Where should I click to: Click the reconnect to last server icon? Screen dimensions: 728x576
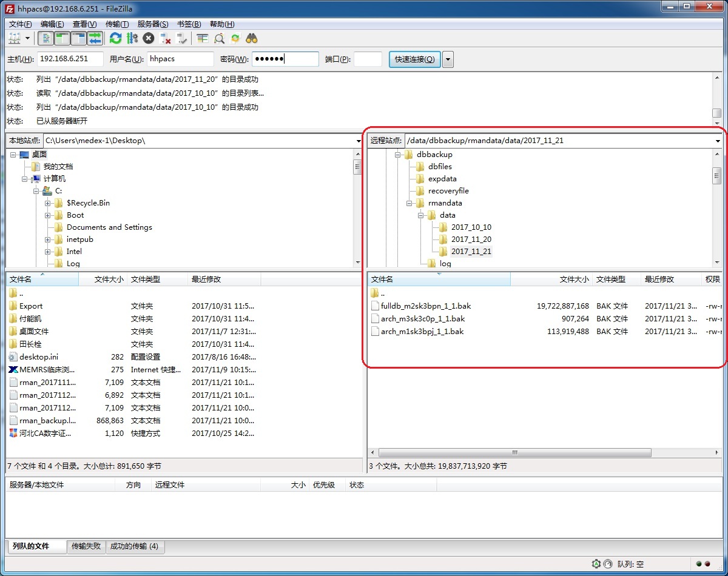(x=181, y=38)
